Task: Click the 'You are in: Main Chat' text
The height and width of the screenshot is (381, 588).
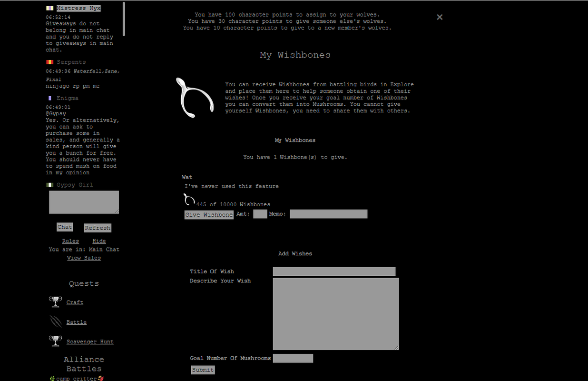Action: [x=84, y=249]
